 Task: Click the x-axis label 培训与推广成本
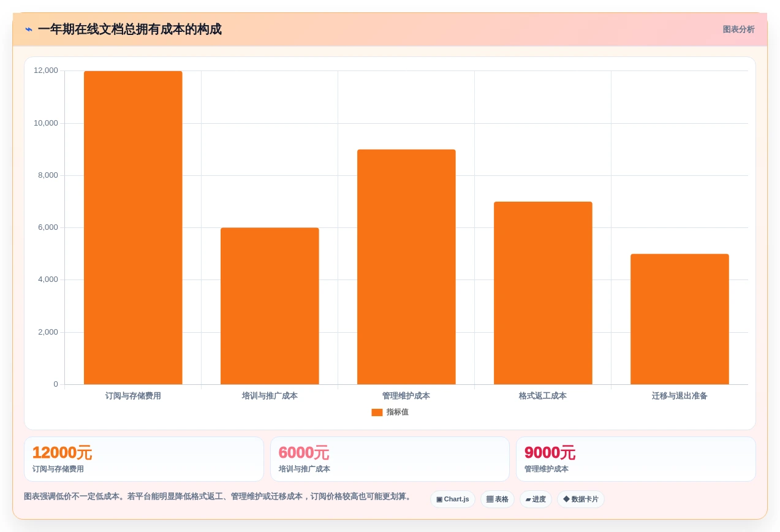[270, 396]
